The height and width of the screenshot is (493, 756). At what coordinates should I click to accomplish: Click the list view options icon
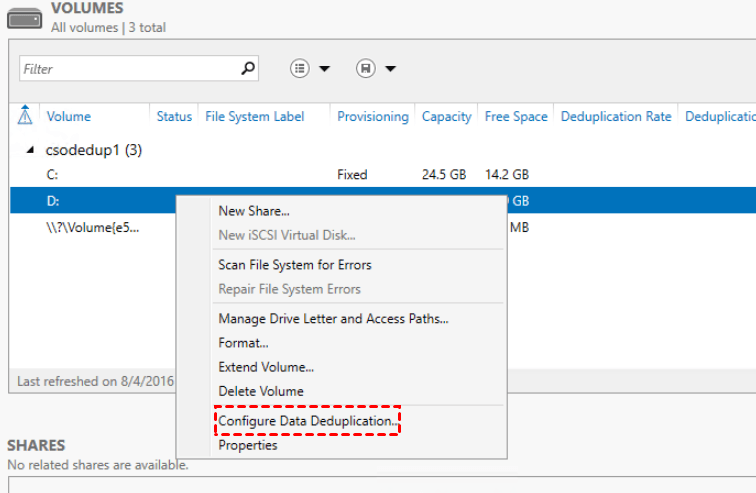pyautogui.click(x=300, y=69)
